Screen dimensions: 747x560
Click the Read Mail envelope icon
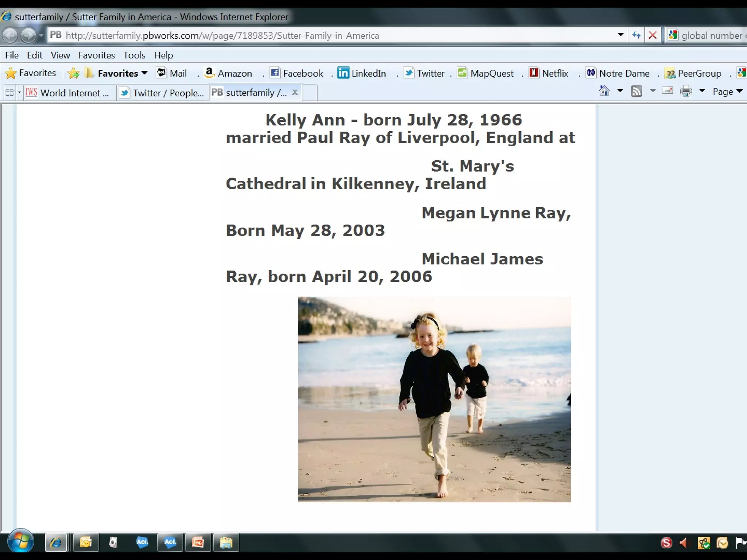tap(667, 90)
